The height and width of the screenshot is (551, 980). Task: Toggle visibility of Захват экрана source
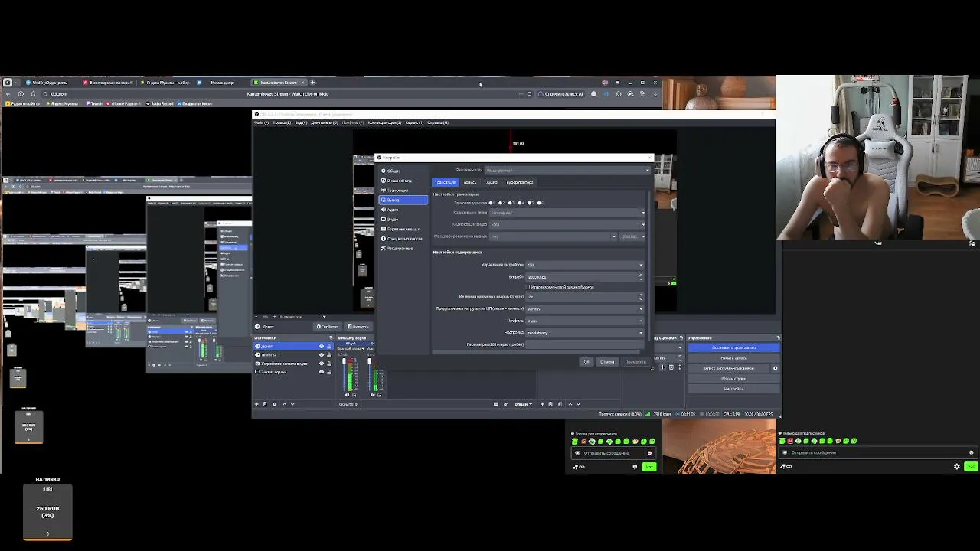click(x=322, y=372)
